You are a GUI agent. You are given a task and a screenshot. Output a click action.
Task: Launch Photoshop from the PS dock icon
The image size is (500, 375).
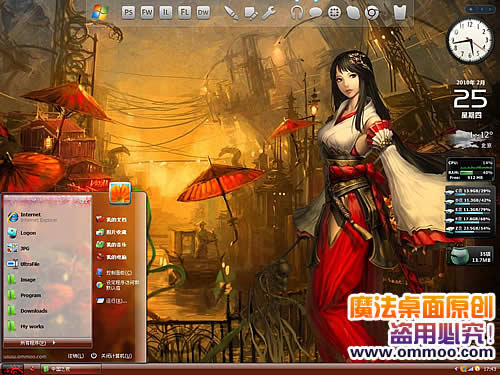point(128,13)
